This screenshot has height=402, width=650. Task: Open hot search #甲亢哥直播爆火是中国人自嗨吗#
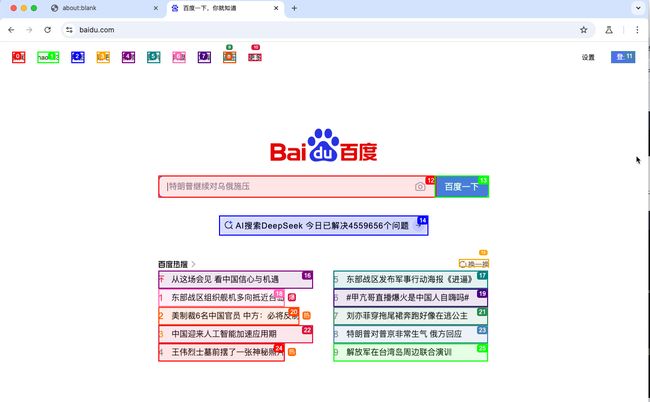[x=410, y=298]
